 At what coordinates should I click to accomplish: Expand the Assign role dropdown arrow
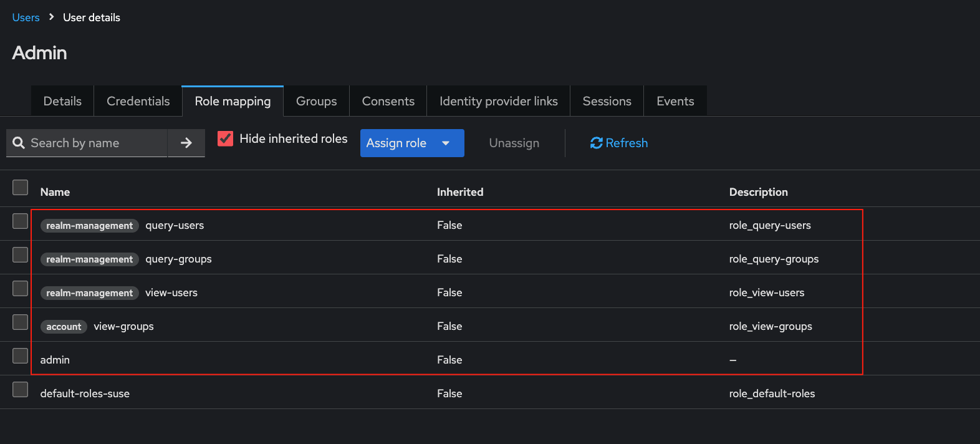coord(446,143)
